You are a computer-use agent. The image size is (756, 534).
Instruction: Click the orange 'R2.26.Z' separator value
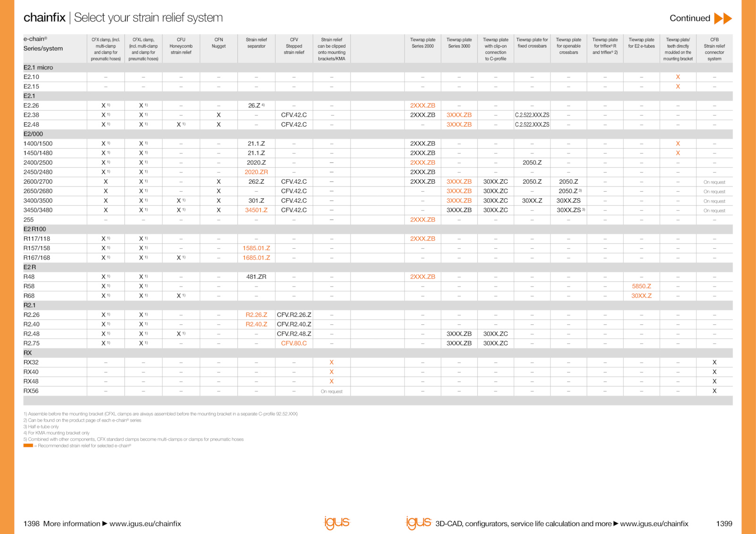pos(256,315)
